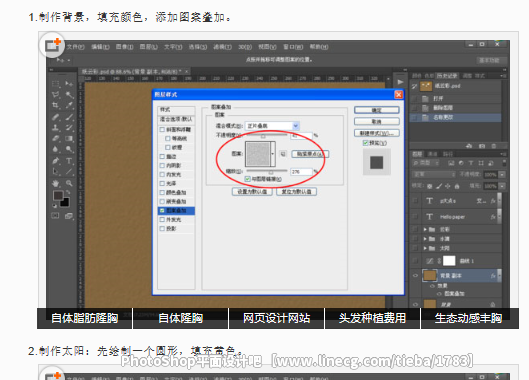Select the Dodge tool
Viewport: 529px width, 380px height.
click(x=69, y=149)
